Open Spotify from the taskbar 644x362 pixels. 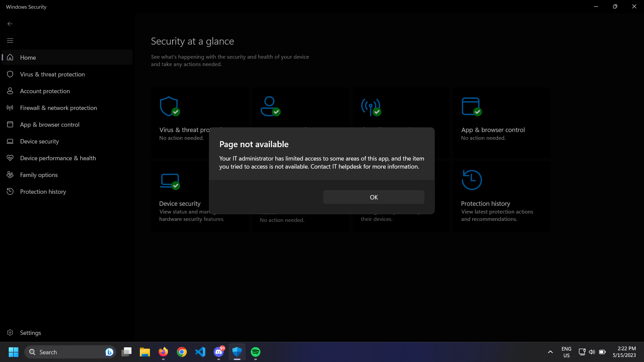[x=256, y=352]
